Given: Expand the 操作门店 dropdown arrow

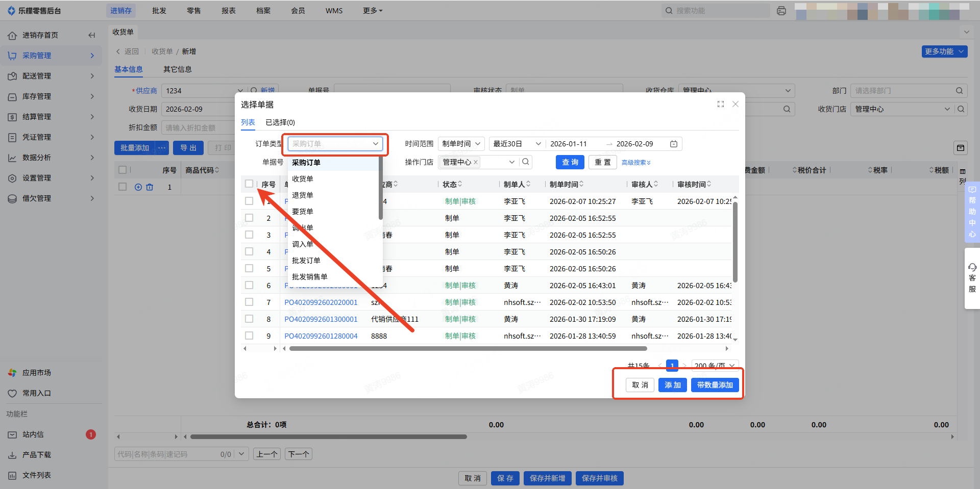Looking at the screenshot, I should point(512,162).
